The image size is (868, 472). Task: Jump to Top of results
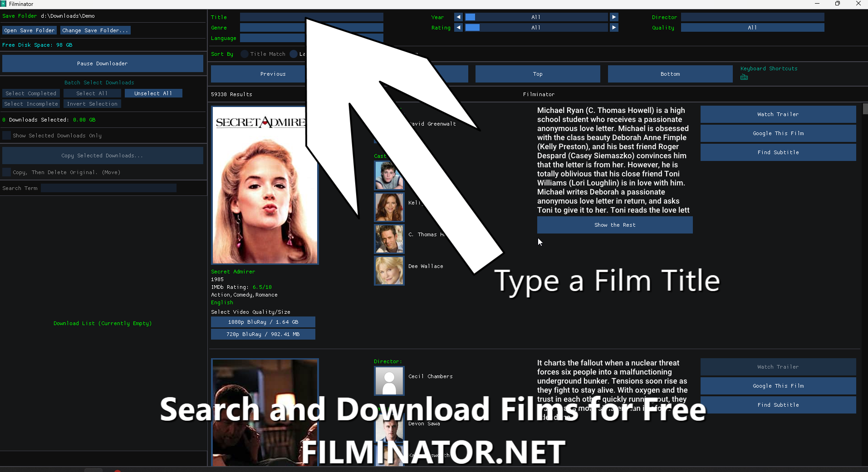(x=538, y=74)
